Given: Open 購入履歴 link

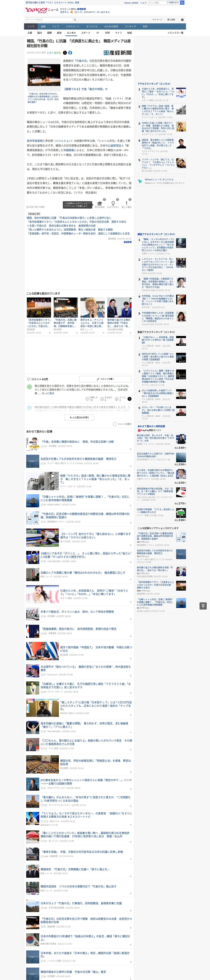Looking at the screenshot, I should (x=171, y=20).
